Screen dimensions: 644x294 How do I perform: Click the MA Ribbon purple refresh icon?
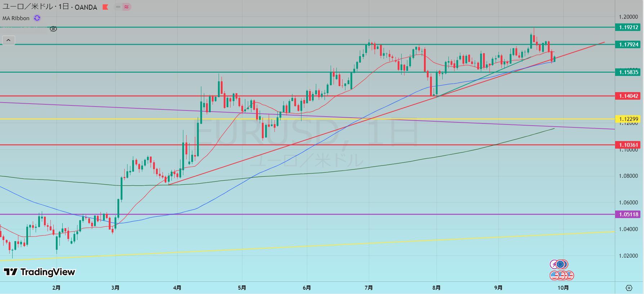click(37, 18)
